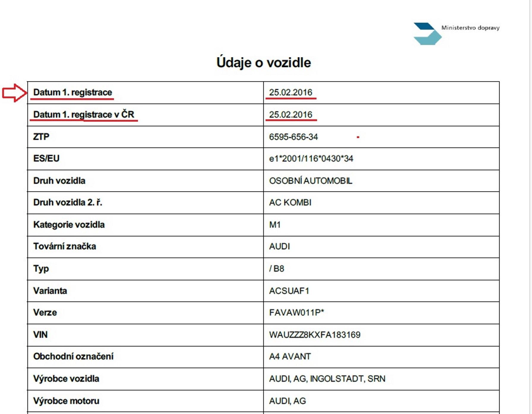Select the manufacturer "AUDI, AG, INGOLSTADT, SRN"
Screen dimensions: 532x414
click(327, 379)
